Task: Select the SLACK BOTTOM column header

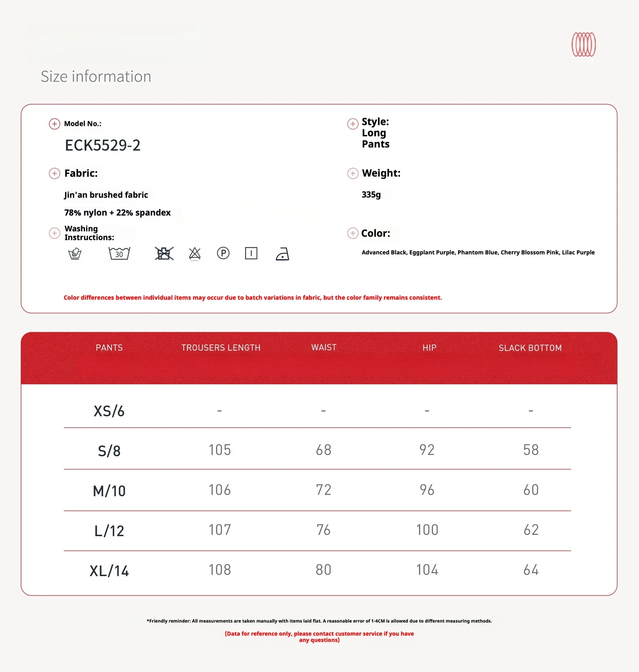Action: (x=530, y=348)
